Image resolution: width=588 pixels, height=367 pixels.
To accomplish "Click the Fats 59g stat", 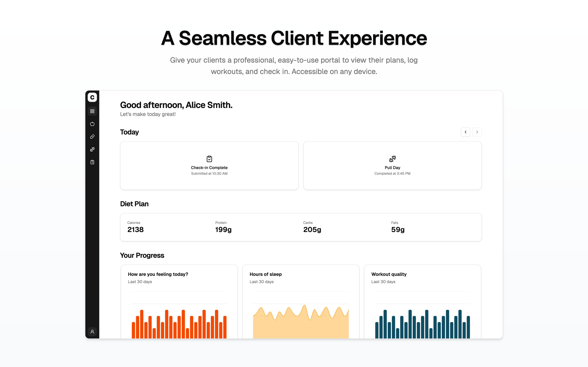I will 398,229.
